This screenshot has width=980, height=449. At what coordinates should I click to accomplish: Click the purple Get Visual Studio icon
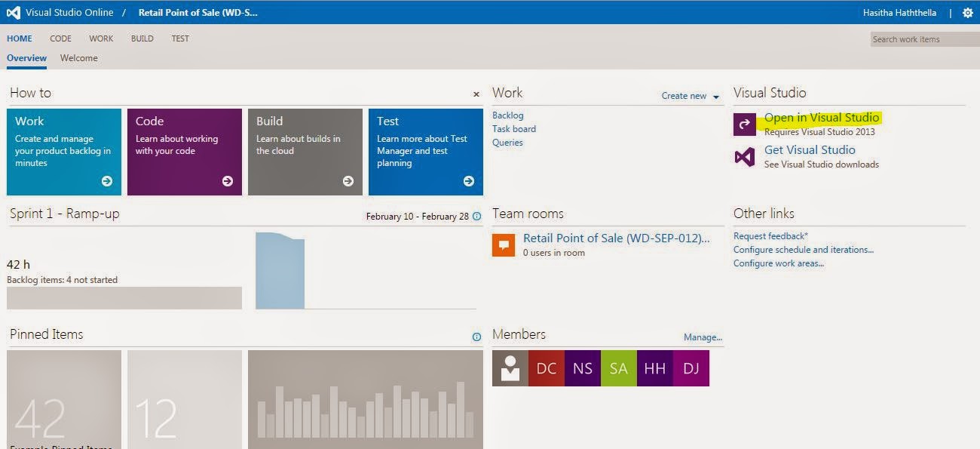(743, 155)
